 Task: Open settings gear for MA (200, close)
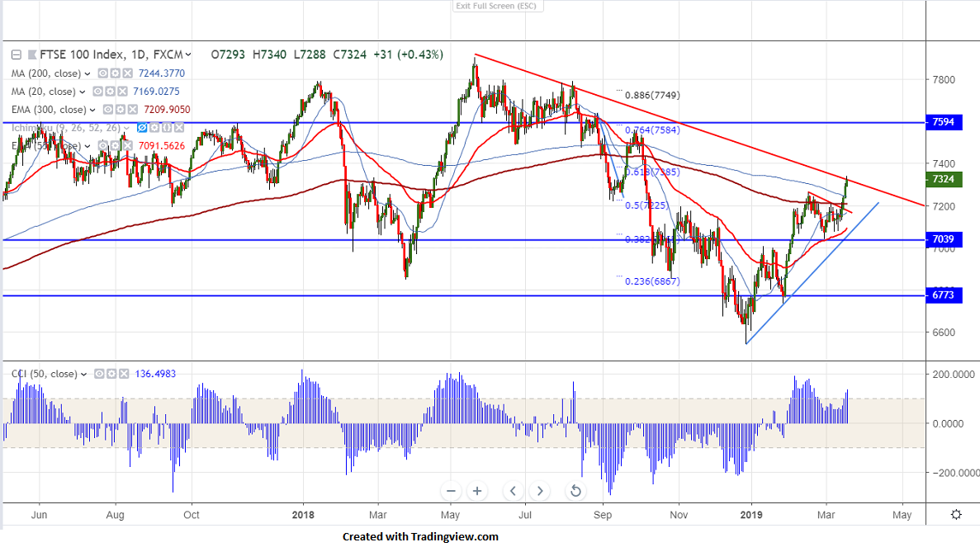pos(115,73)
